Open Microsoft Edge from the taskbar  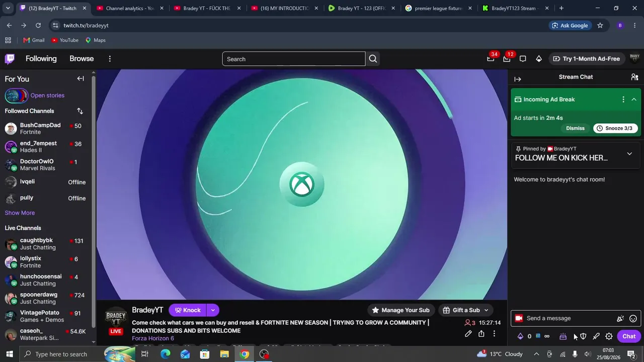pos(165,354)
